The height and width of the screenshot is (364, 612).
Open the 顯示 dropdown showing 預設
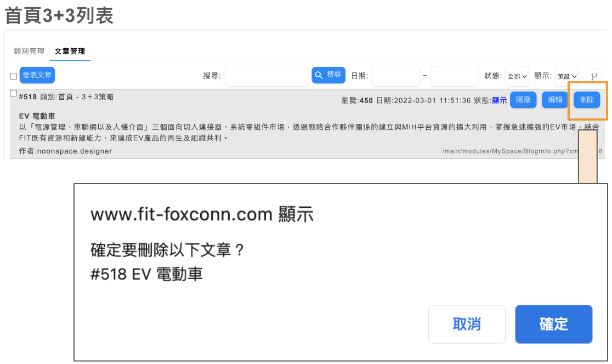pyautogui.click(x=566, y=76)
